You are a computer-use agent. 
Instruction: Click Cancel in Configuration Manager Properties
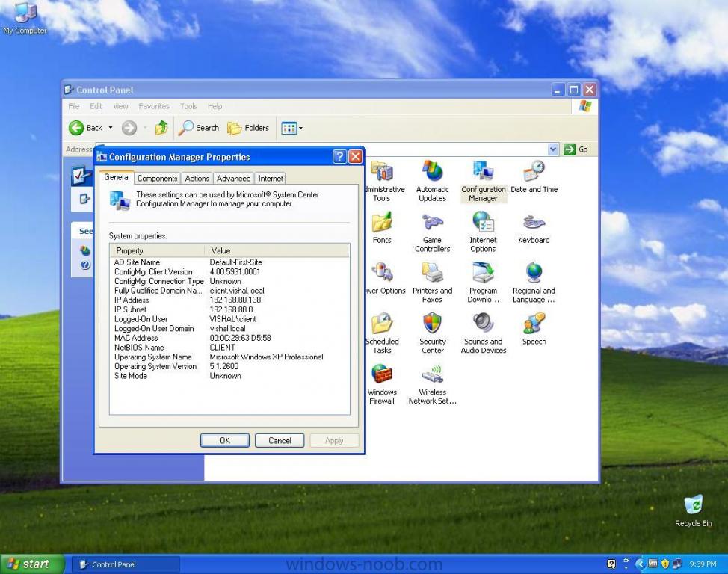(280, 441)
